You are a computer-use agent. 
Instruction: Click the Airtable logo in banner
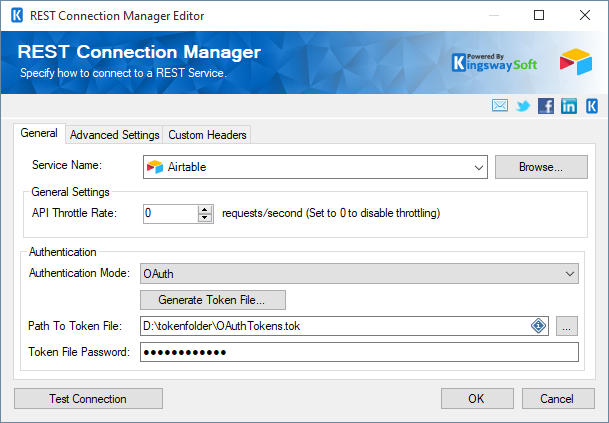coord(576,62)
